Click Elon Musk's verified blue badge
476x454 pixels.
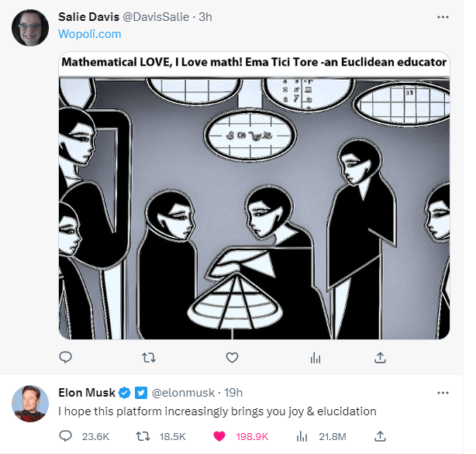point(124,392)
